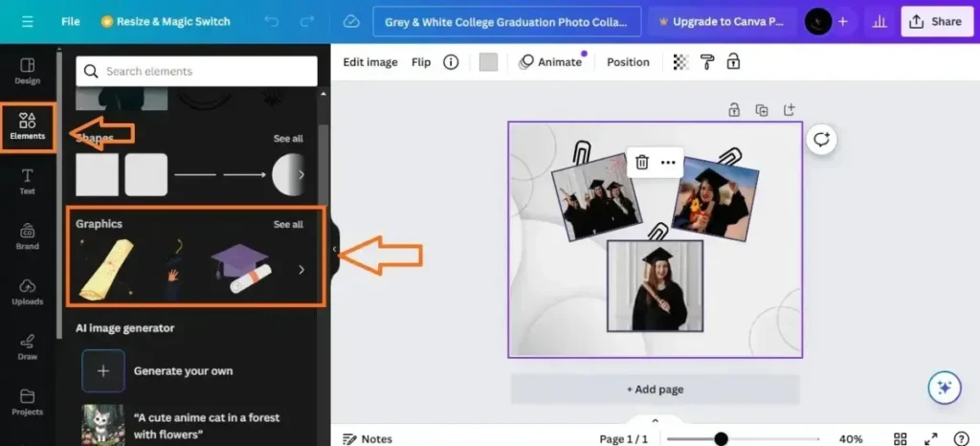Select the anime cat AI example
The height and width of the screenshot is (446, 980).
[181, 425]
